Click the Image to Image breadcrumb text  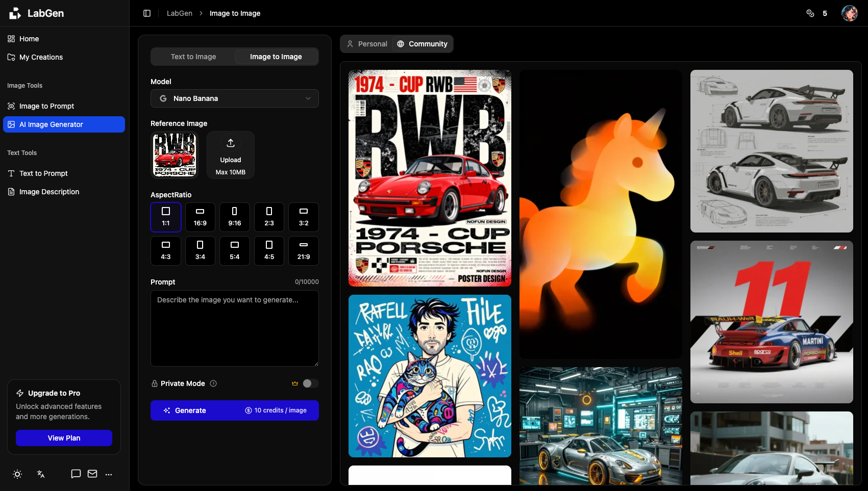pyautogui.click(x=235, y=13)
